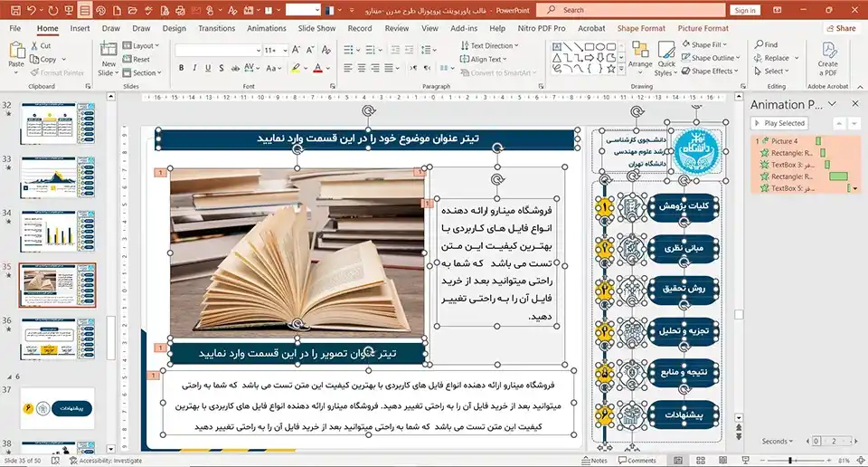Click Find in Editing group
The width and height of the screenshot is (868, 467).
[x=766, y=44]
